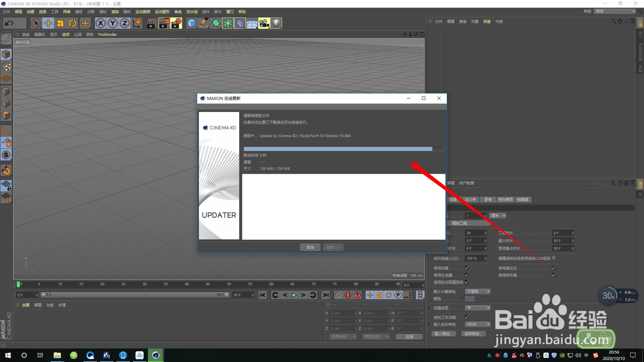
Task: Click the coordinate system cube icon
Action: pyautogui.click(x=137, y=23)
